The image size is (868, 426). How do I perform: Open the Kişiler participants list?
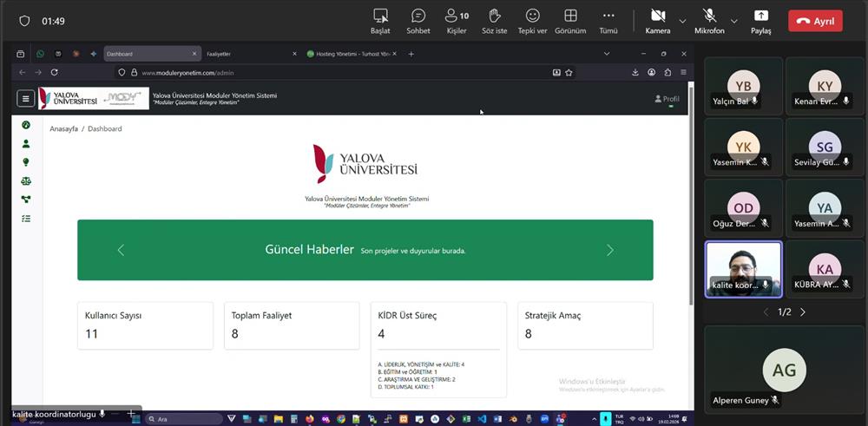pos(457,21)
